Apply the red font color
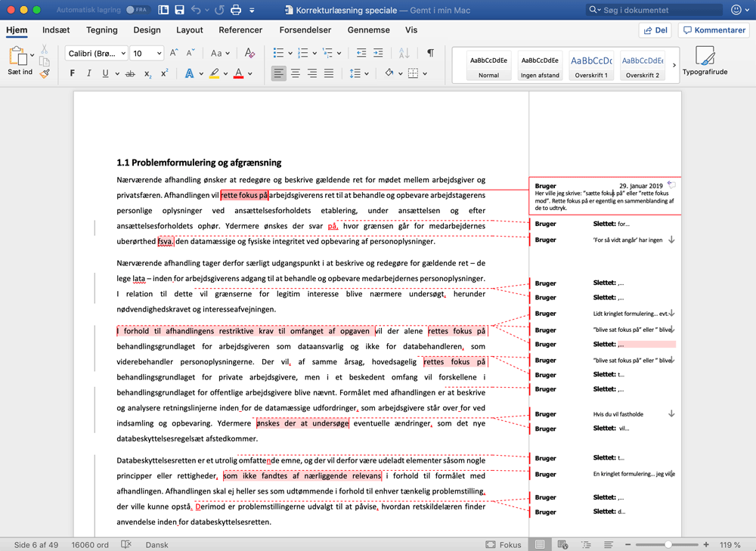Image resolution: width=756 pixels, height=551 pixels. tap(239, 73)
